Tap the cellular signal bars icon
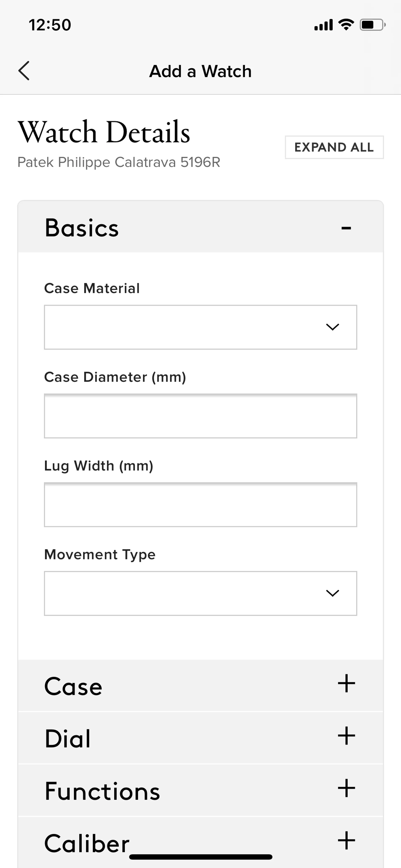The image size is (401, 868). pyautogui.click(x=323, y=25)
